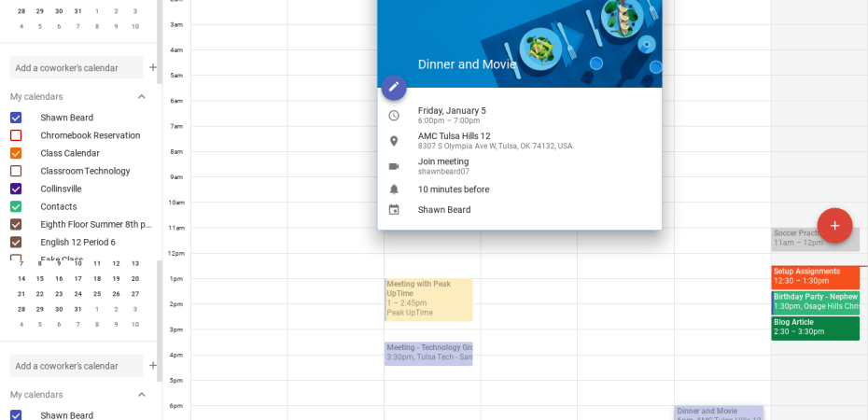
Task: Toggle the Contacts calendar checkbox
Action: (16, 206)
